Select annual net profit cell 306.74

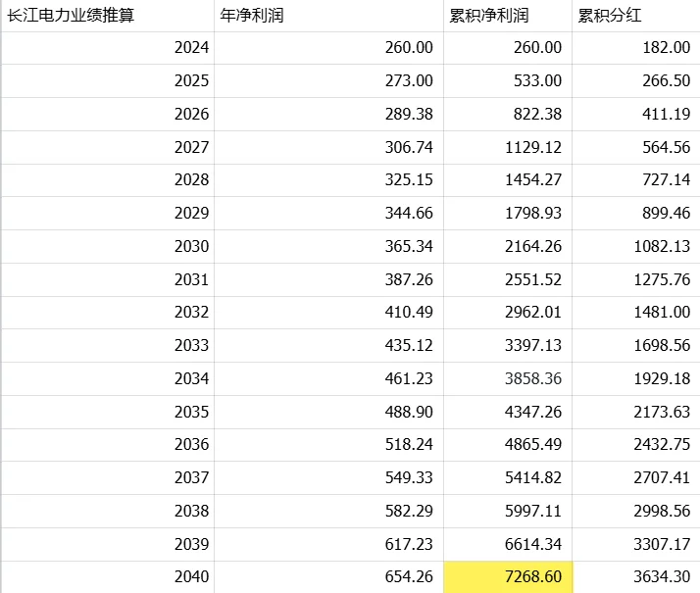[329, 147]
